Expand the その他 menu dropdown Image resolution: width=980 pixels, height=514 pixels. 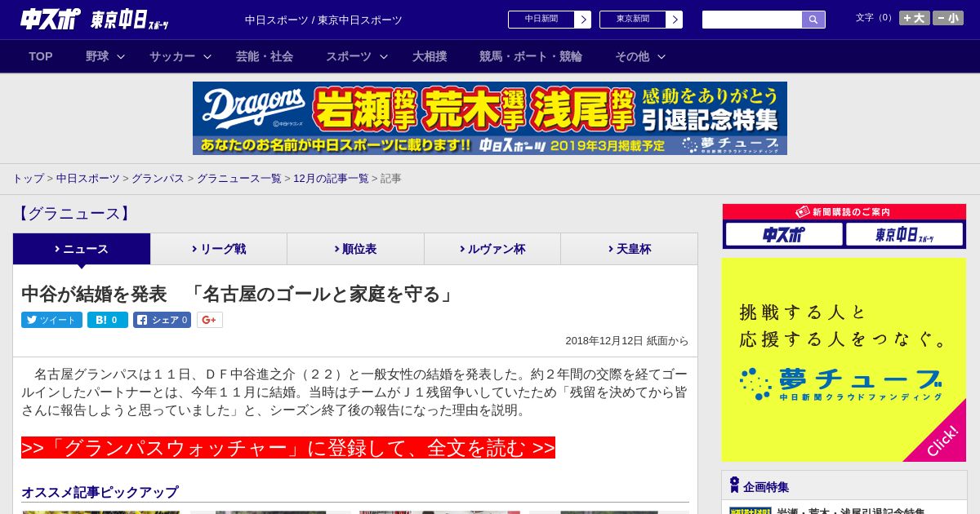(640, 56)
